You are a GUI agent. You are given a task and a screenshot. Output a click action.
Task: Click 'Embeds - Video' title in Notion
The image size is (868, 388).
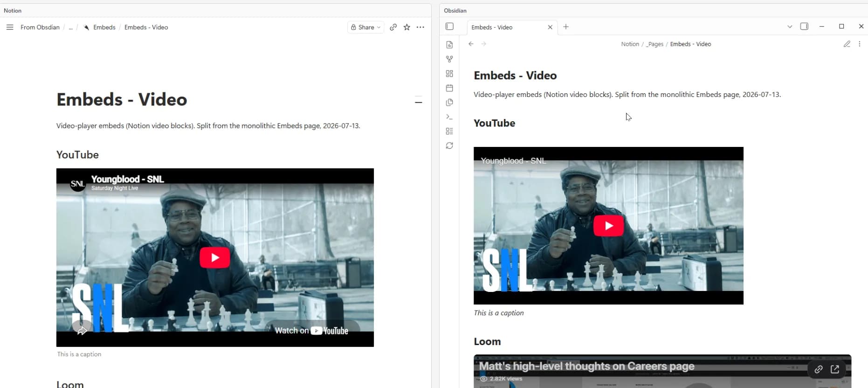click(122, 99)
